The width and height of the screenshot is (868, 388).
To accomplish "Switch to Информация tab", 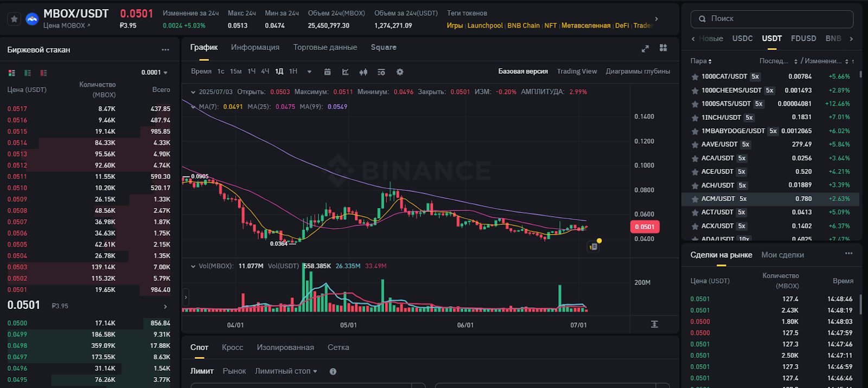I will tap(255, 48).
